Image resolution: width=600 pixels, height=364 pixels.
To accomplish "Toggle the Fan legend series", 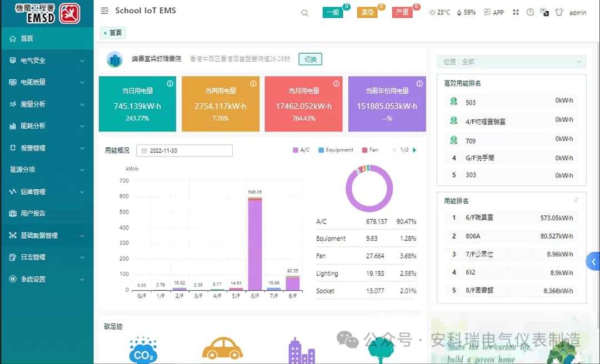I will (x=370, y=150).
